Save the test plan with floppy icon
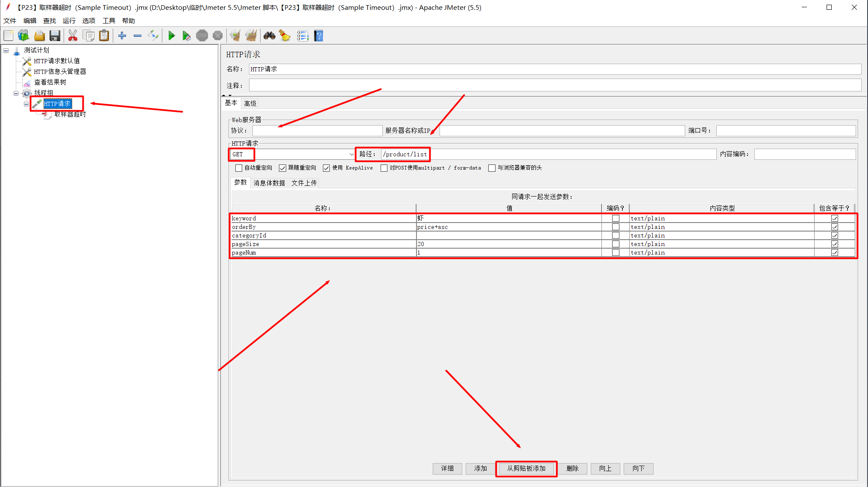868x487 pixels. click(55, 36)
